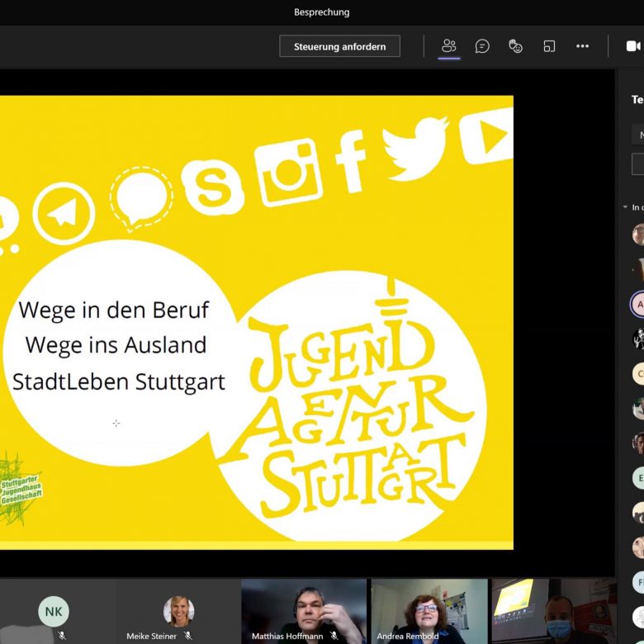
Task: Click the Facebook 'f' icon on the shared slide
Action: click(x=350, y=161)
